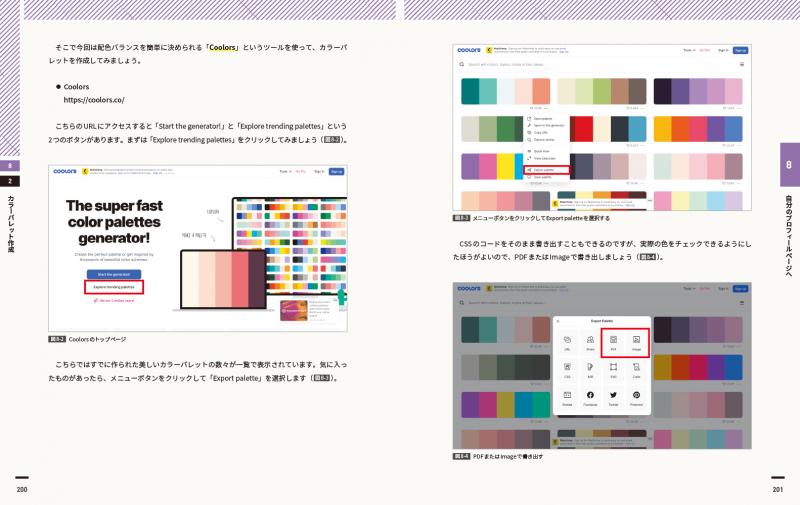Screen dimensions: 800x505
Task: Click the laptop palette illustration on the top page
Action: click(x=224, y=280)
